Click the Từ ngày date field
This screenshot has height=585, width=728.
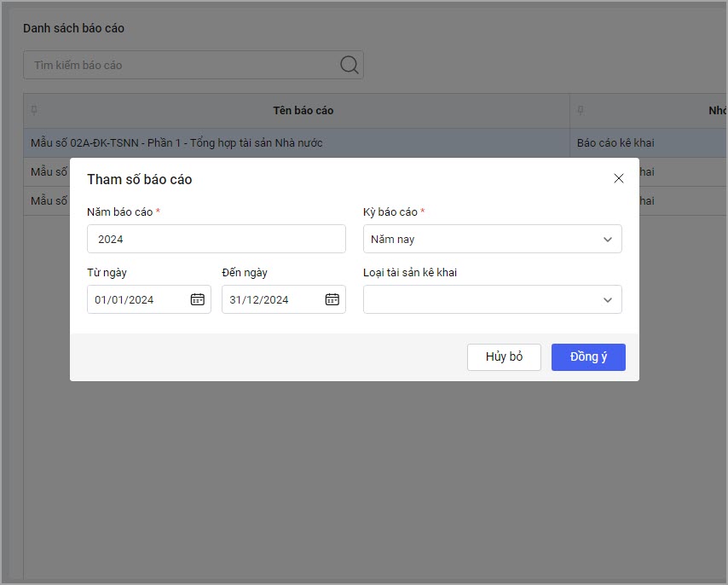click(138, 299)
